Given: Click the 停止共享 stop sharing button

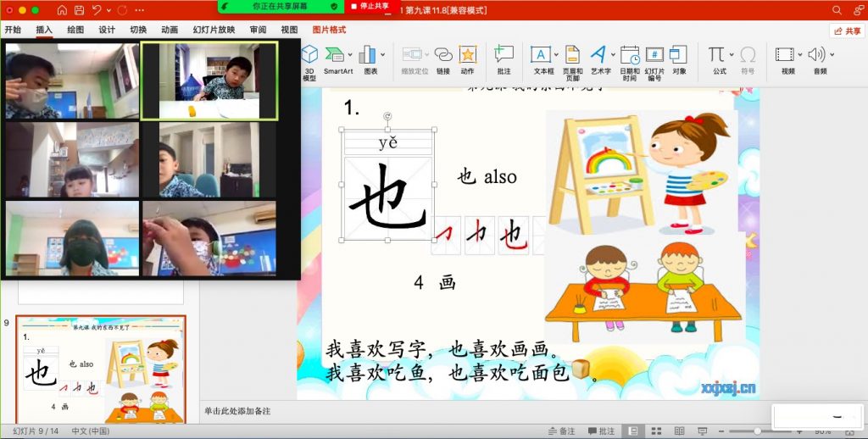Looking at the screenshot, I should (x=370, y=6).
